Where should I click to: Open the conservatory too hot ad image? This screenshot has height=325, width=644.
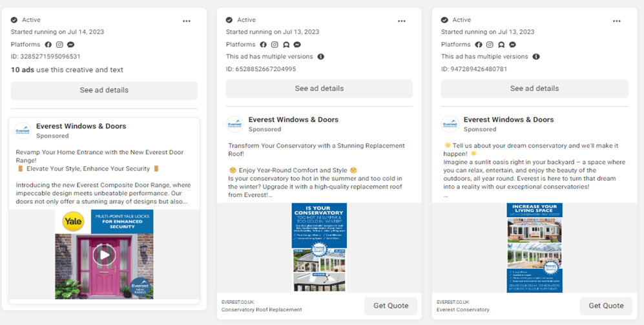tap(319, 247)
